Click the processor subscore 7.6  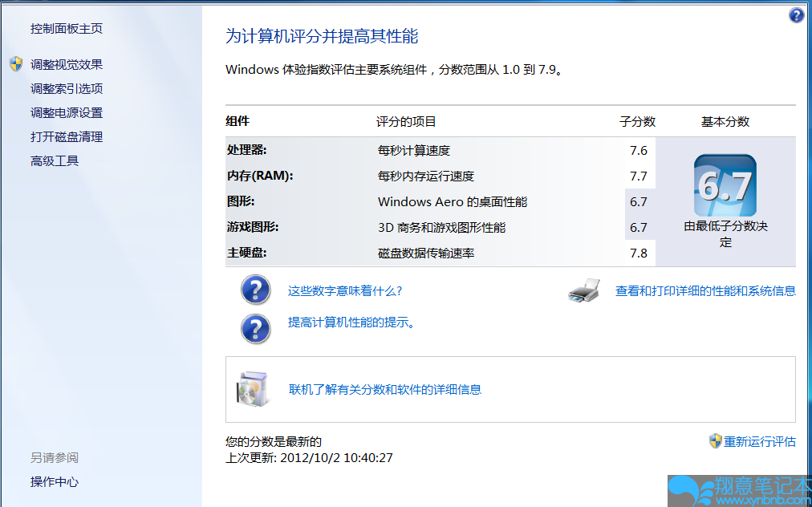(x=639, y=150)
